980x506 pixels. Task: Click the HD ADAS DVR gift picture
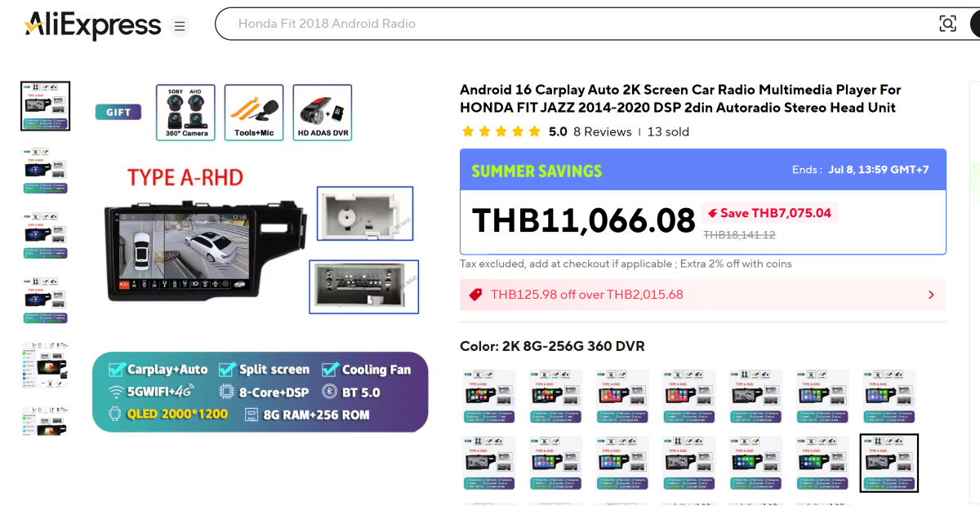coord(323,113)
